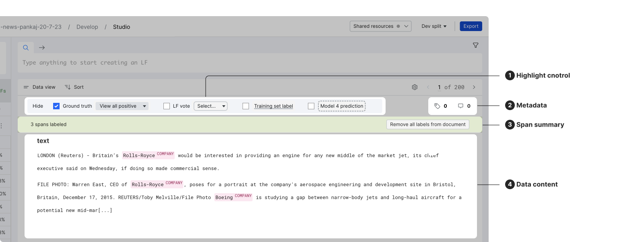Click into the LF search input field

250,63
